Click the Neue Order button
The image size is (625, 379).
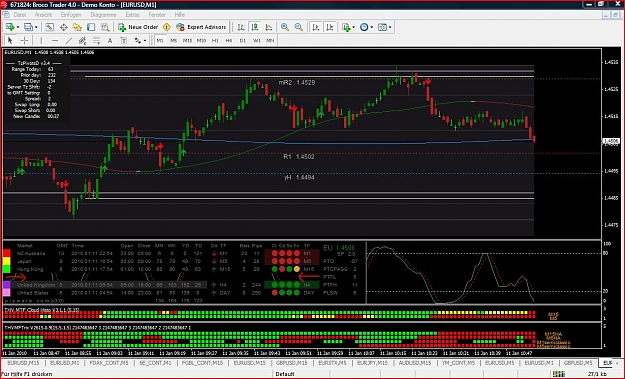(x=138, y=27)
